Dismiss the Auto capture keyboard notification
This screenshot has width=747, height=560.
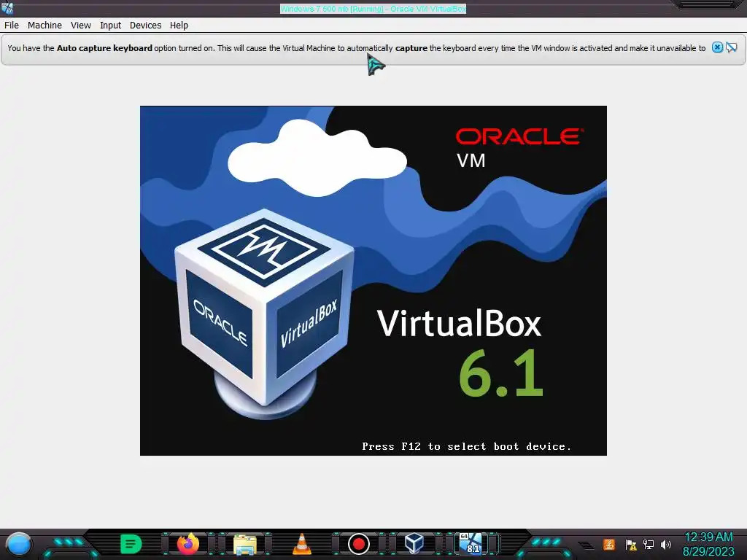point(717,47)
